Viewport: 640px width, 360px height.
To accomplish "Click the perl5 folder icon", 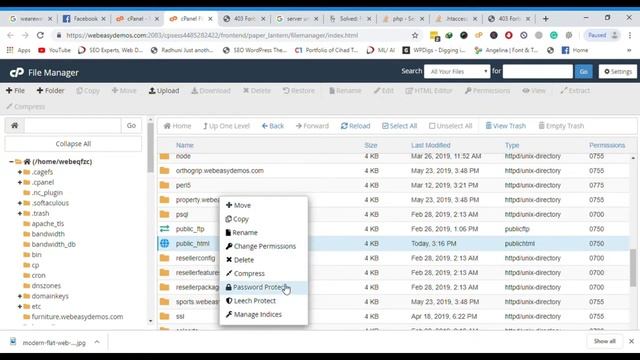I will (x=164, y=185).
